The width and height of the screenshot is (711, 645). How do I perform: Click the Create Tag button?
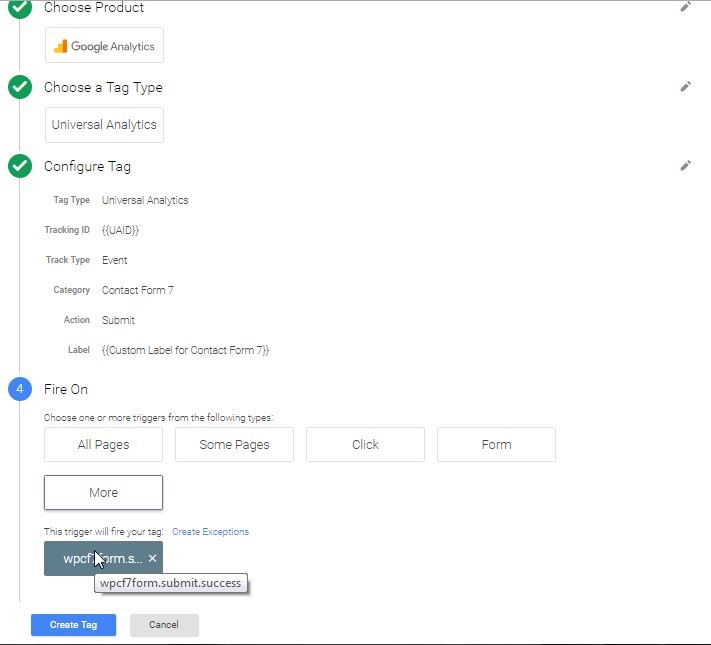point(73,625)
